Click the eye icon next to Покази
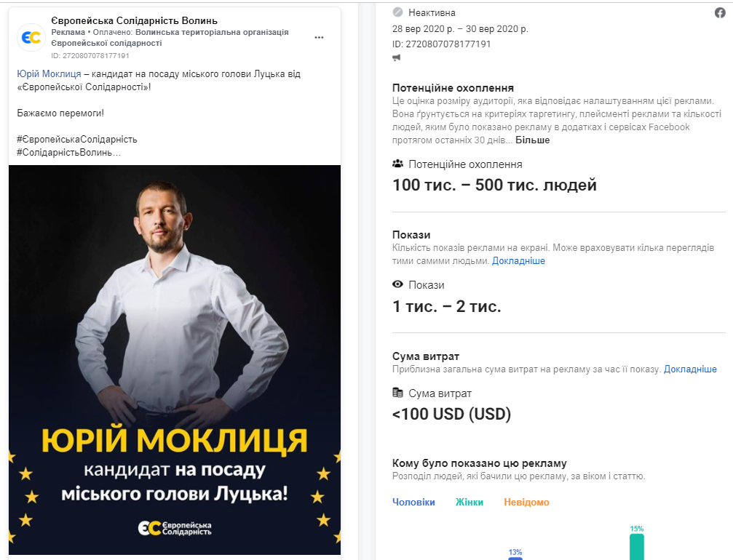The height and width of the screenshot is (560, 733). (397, 284)
